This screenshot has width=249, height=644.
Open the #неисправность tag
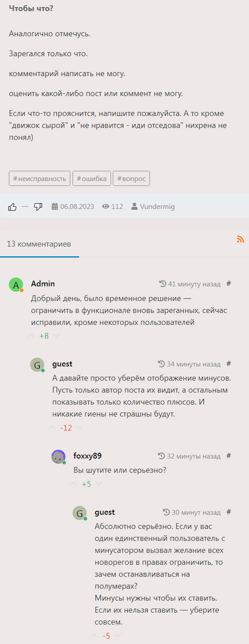[x=39, y=179]
